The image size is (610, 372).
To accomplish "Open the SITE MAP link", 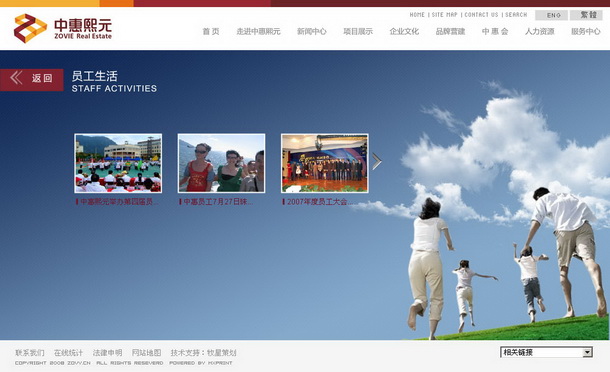I will (x=445, y=15).
